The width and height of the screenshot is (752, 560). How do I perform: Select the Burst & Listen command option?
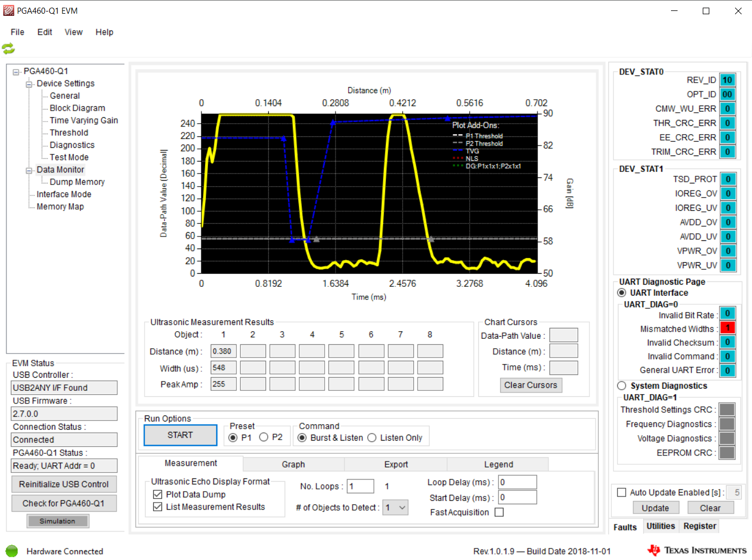tap(302, 438)
